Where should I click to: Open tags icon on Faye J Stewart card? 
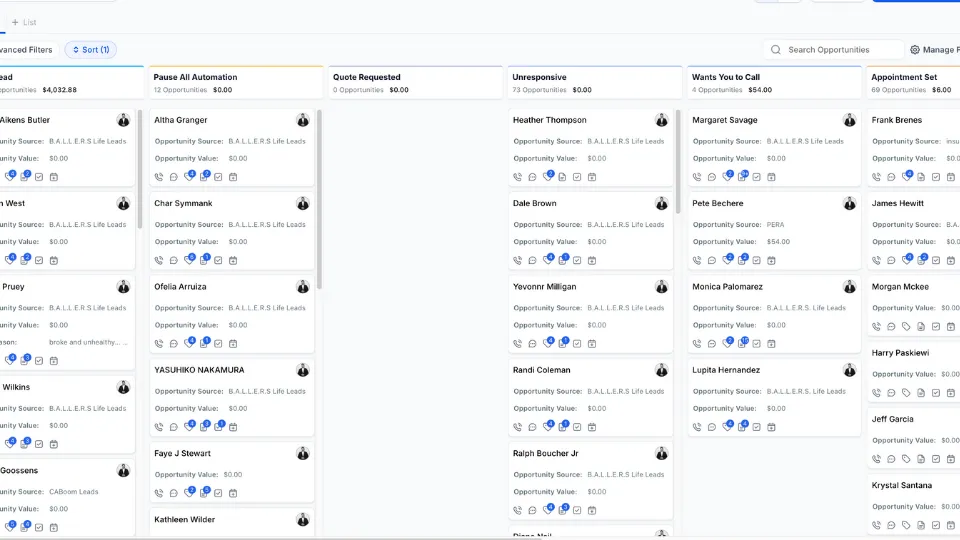189,493
